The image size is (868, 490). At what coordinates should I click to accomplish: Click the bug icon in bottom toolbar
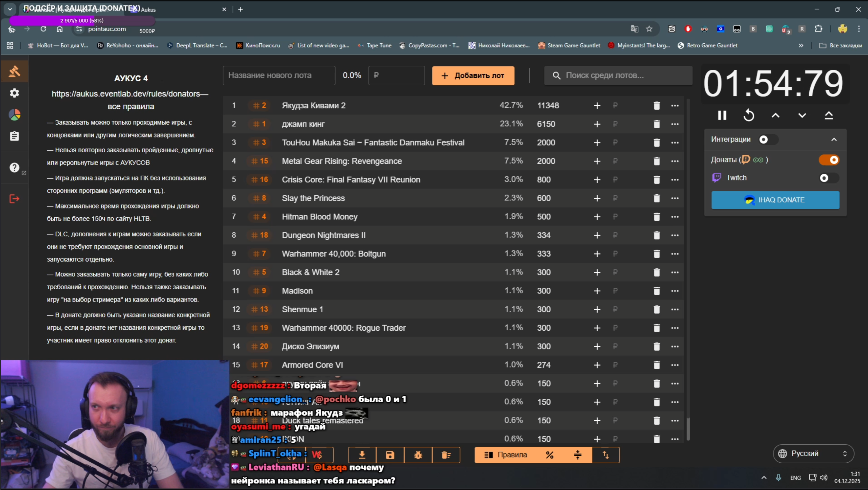coord(418,455)
